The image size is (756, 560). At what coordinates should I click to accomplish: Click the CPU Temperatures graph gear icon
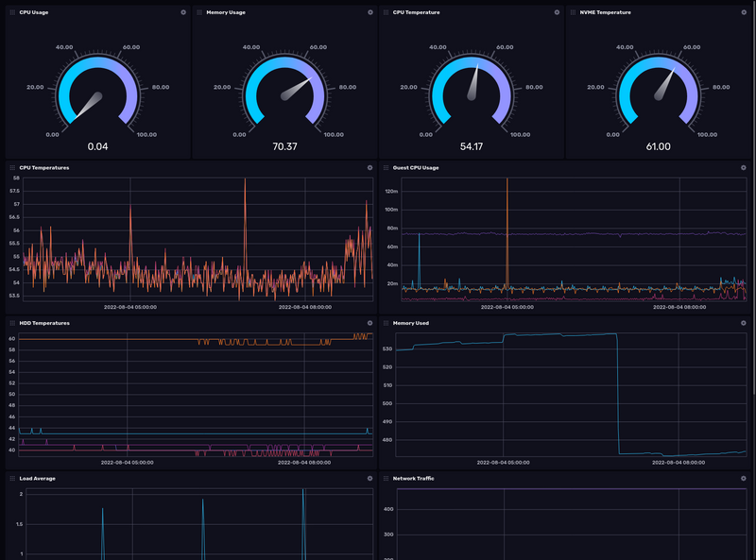370,168
